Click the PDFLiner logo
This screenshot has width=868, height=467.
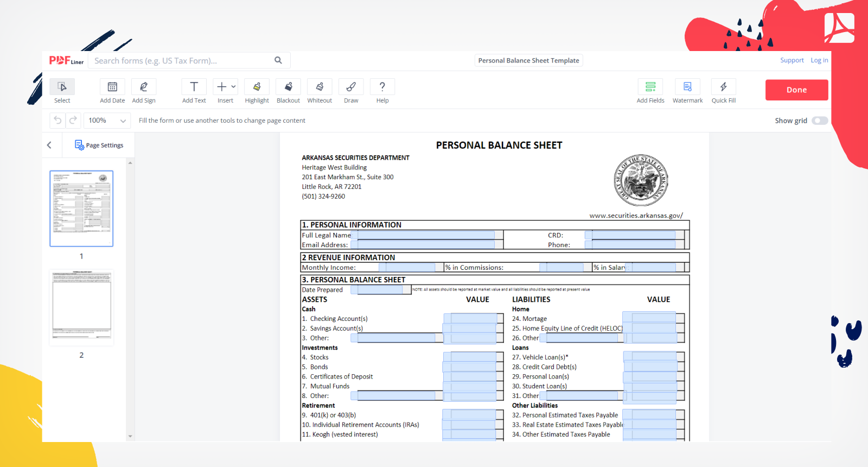click(x=66, y=60)
